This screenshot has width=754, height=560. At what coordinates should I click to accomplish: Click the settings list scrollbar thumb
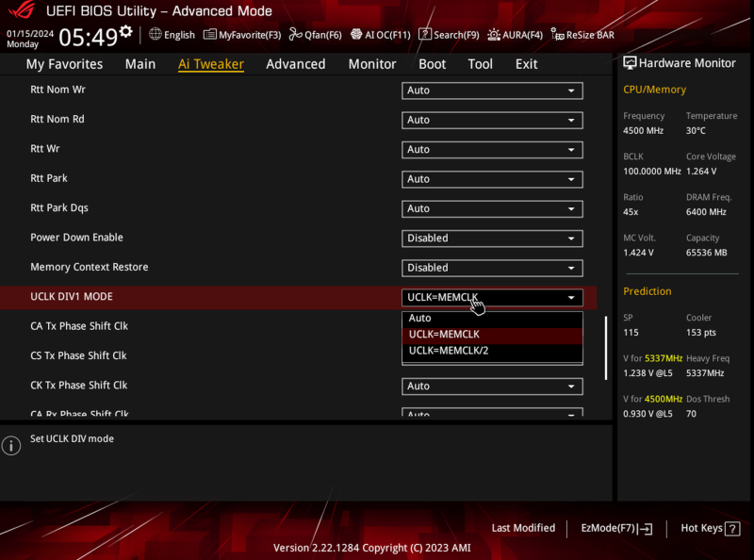click(x=605, y=348)
